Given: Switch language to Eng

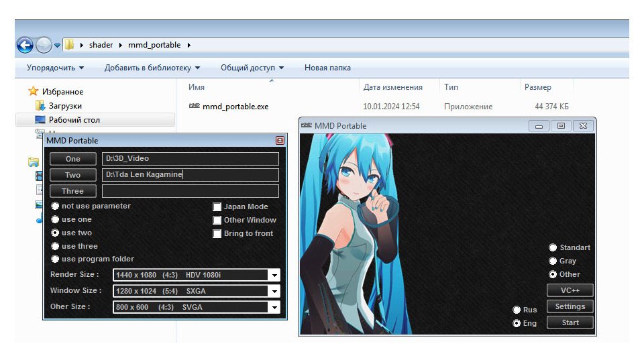Looking at the screenshot, I should click(517, 323).
